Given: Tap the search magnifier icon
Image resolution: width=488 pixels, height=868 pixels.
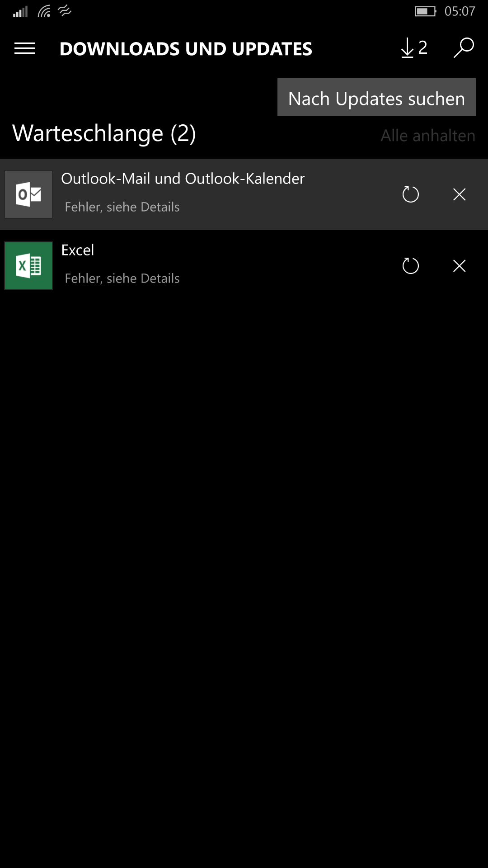Looking at the screenshot, I should coord(464,48).
